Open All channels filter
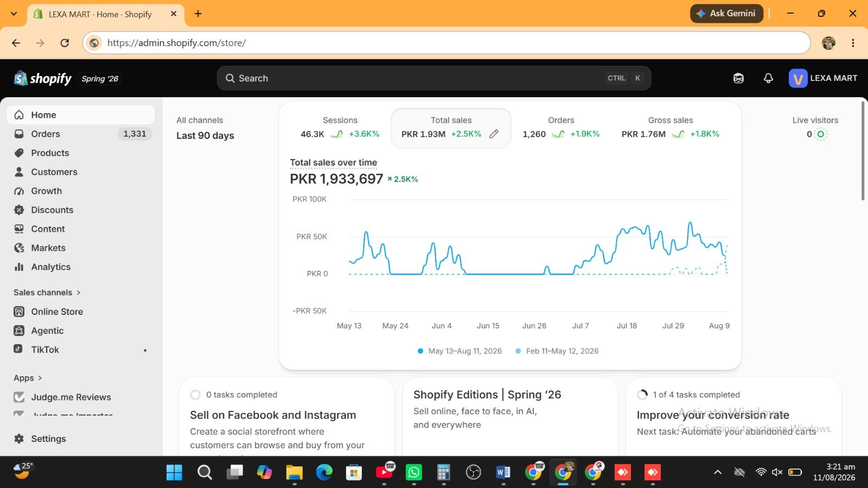This screenshot has width=868, height=488. (200, 121)
